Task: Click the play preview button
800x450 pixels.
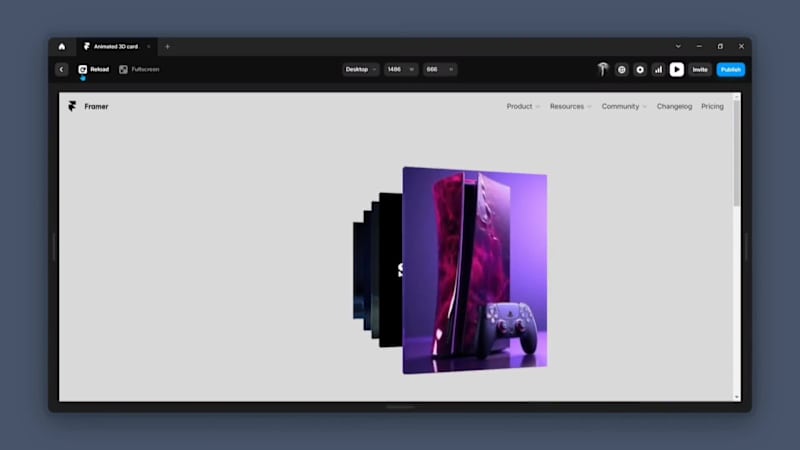Action: coord(677,69)
